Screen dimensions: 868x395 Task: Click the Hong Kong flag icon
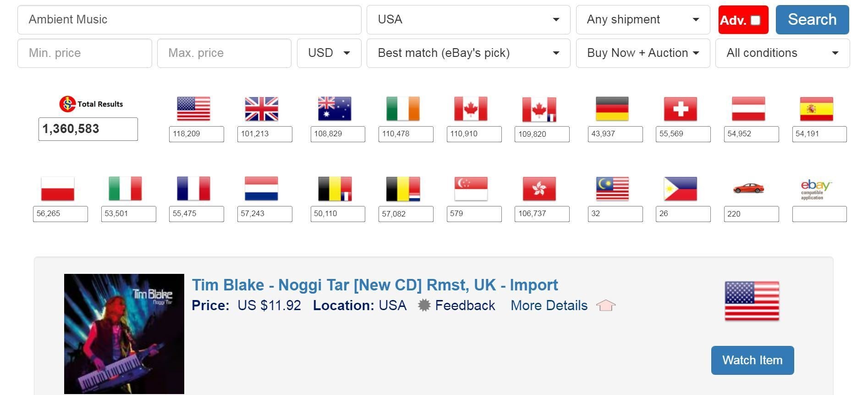(539, 189)
